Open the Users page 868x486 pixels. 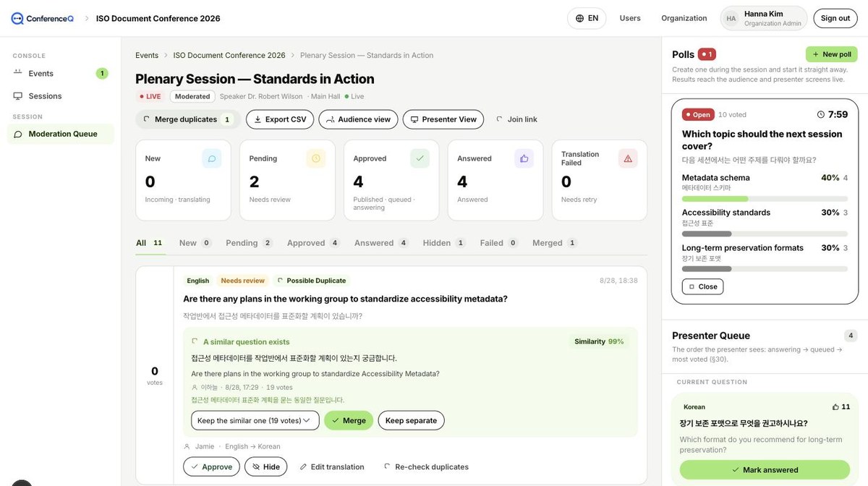pyautogui.click(x=630, y=18)
